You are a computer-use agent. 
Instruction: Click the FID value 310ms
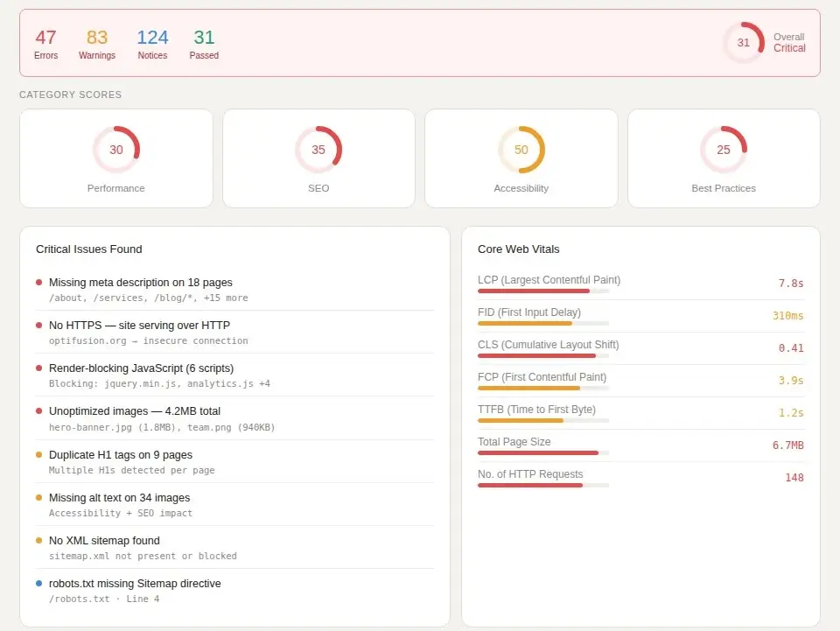point(787,316)
